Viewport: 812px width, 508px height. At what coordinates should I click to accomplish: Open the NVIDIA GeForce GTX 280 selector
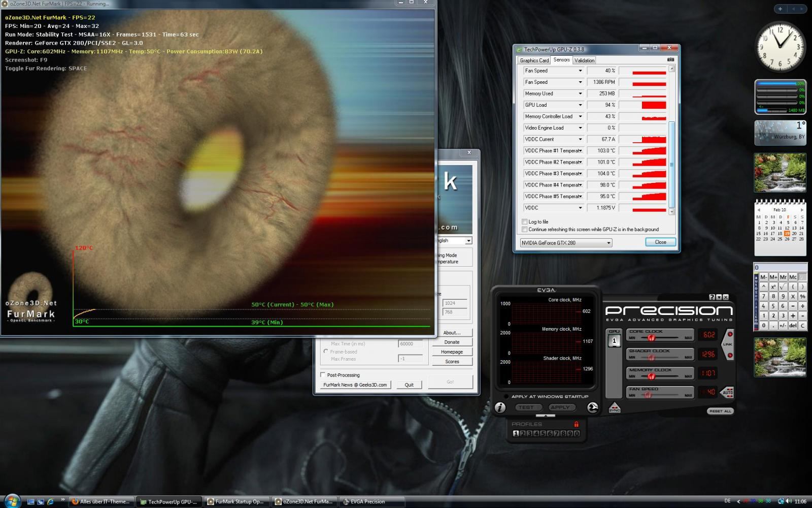click(x=566, y=243)
